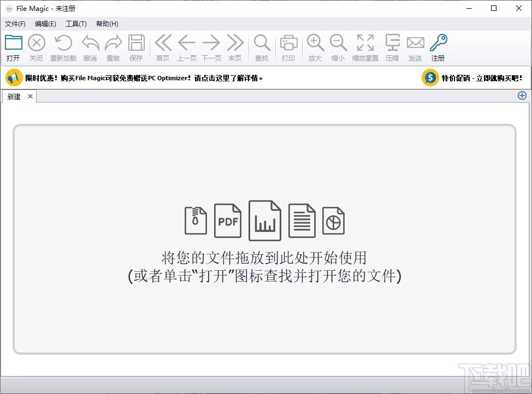Close the 新建 tab with its X

pos(30,96)
